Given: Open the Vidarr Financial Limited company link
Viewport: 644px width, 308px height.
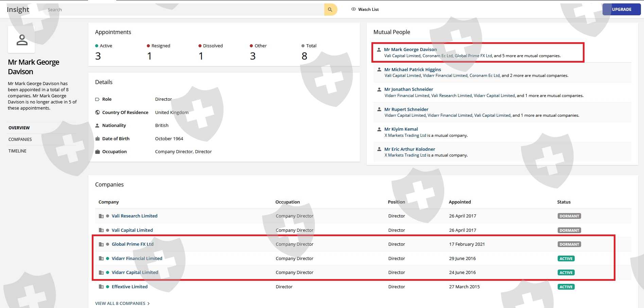Looking at the screenshot, I should point(137,259).
